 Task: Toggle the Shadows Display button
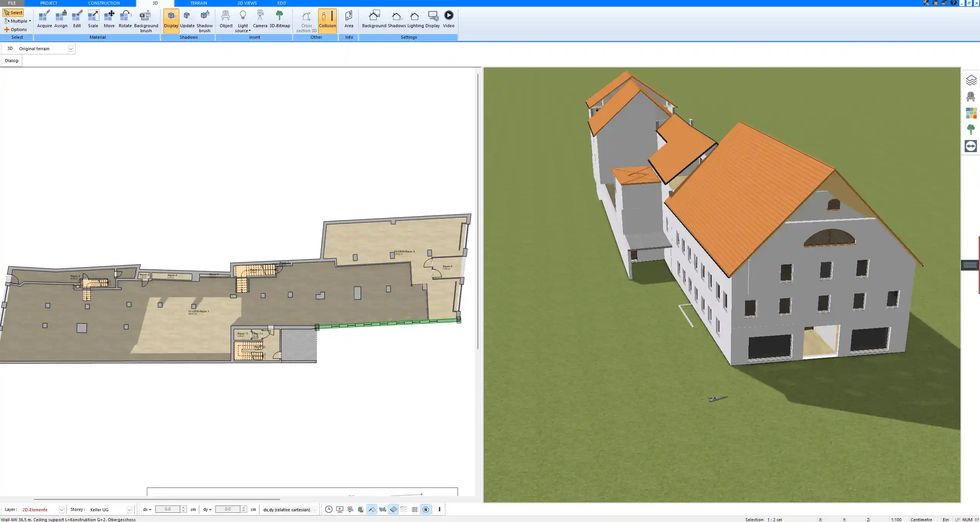pyautogui.click(x=171, y=21)
